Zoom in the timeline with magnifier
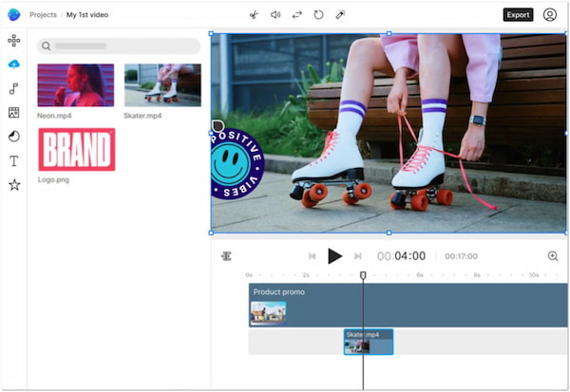The height and width of the screenshot is (392, 570). [x=553, y=256]
